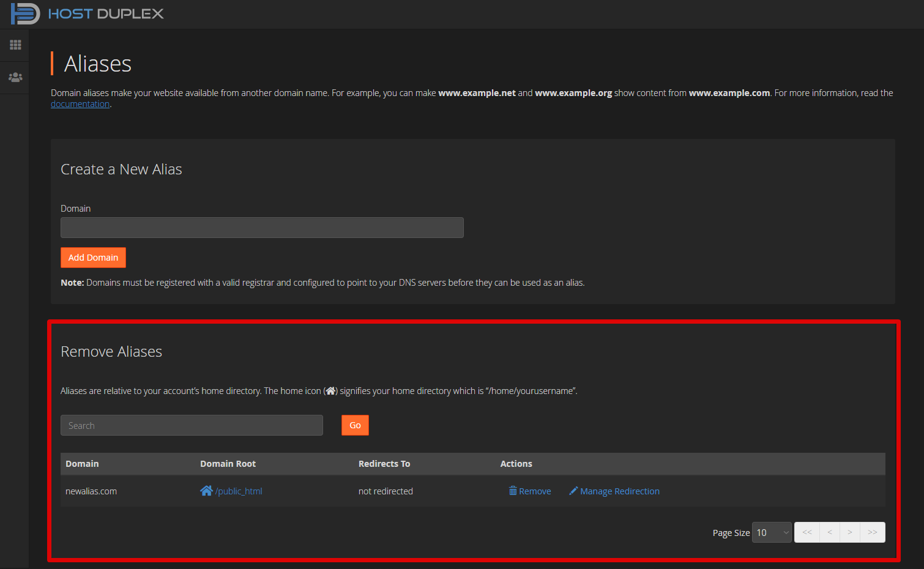Go to next page with > button

tap(850, 532)
